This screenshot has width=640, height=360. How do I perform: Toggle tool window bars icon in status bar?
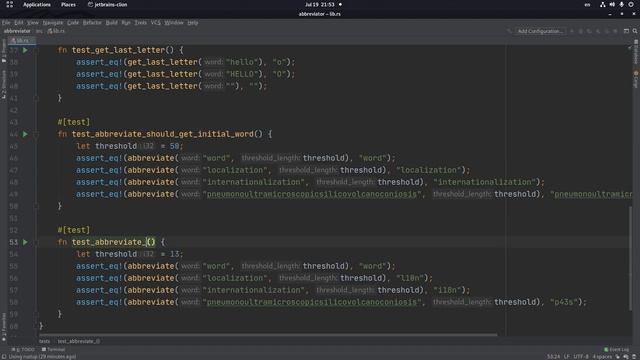(4, 357)
